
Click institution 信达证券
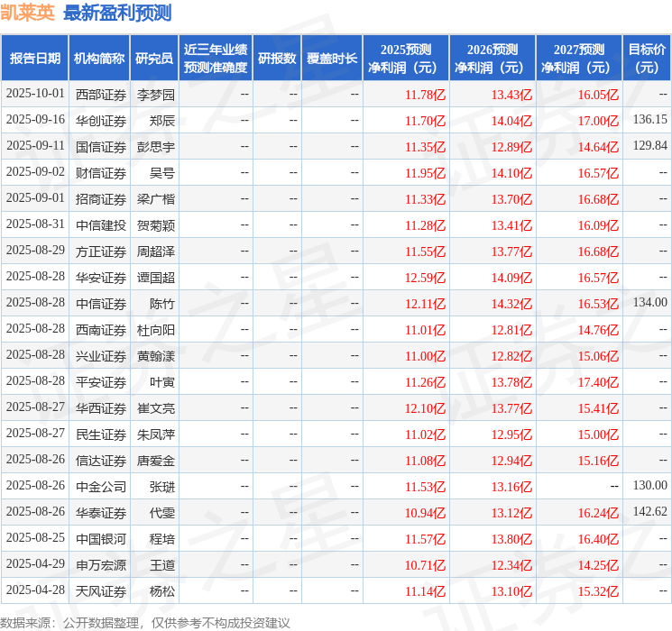point(101,461)
